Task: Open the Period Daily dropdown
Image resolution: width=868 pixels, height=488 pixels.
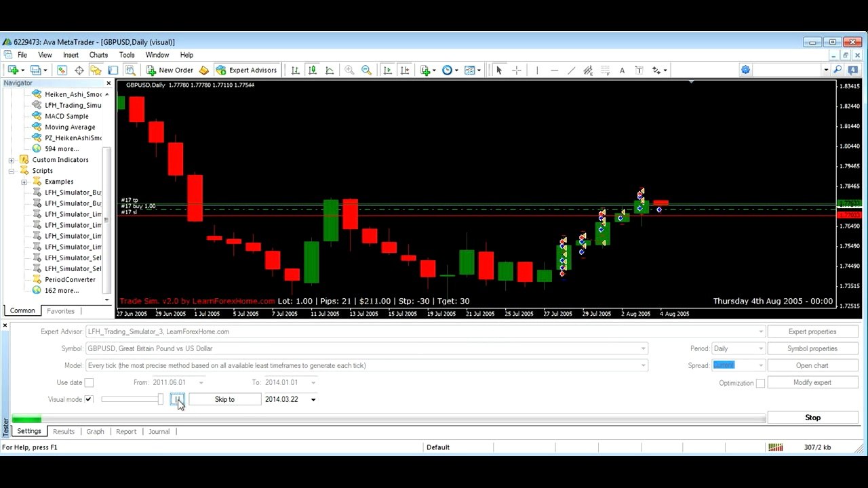Action: [761, 348]
